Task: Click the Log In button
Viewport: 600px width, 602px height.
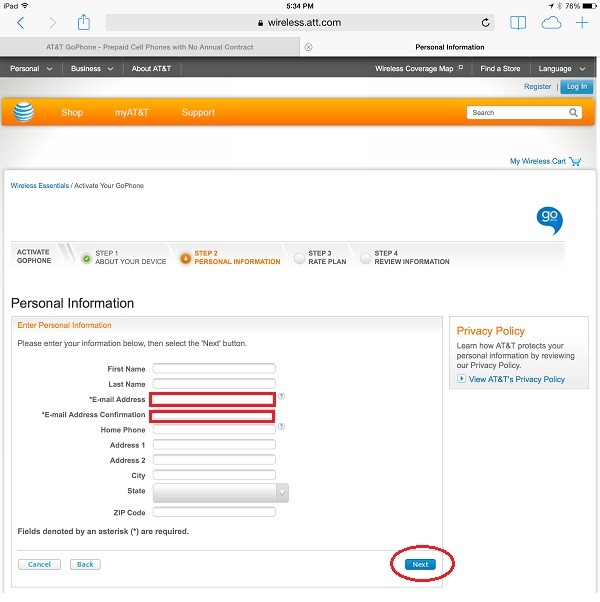Action: [x=577, y=86]
